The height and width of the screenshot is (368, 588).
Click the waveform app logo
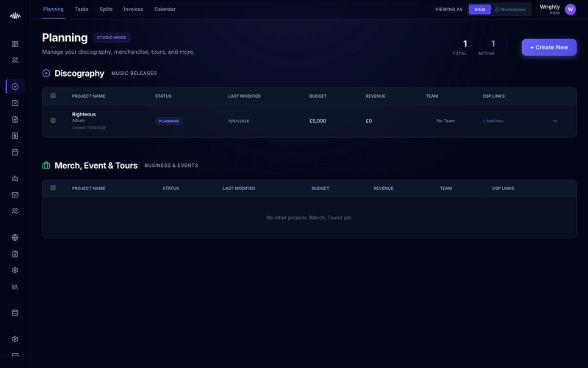(x=15, y=15)
